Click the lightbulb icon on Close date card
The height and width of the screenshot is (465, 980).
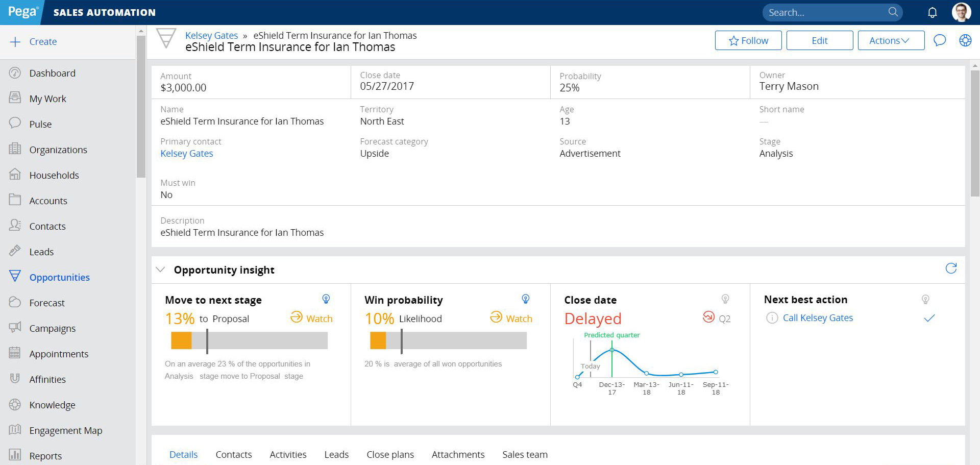(725, 299)
